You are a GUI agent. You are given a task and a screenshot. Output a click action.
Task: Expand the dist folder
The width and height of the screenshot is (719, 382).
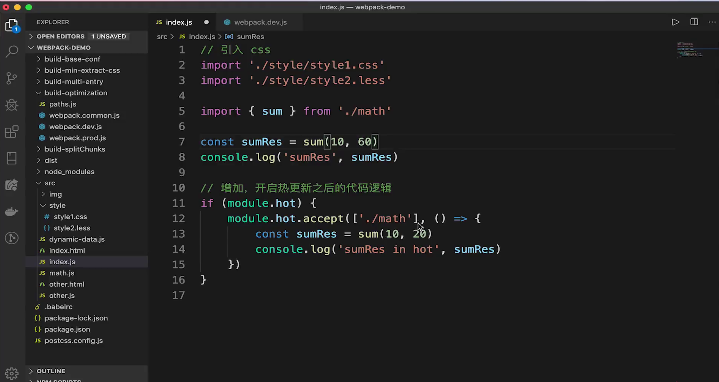click(87, 161)
